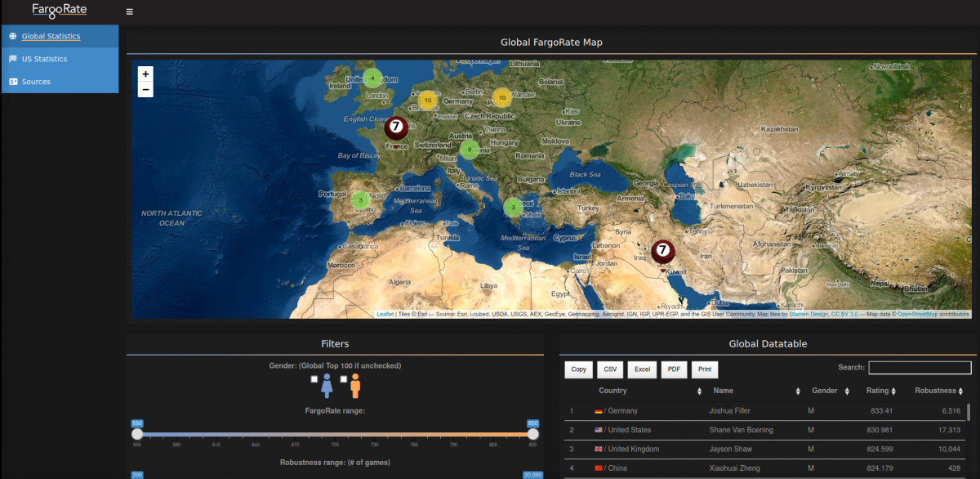
Task: Enable the male gender filter checkbox
Action: pyautogui.click(x=344, y=379)
